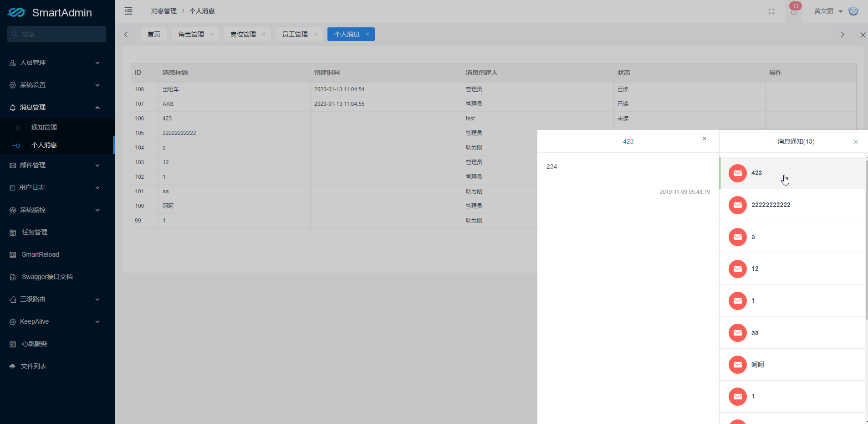Collapse the sidebar using the hamburger icon
868x424 pixels.
pos(128,10)
